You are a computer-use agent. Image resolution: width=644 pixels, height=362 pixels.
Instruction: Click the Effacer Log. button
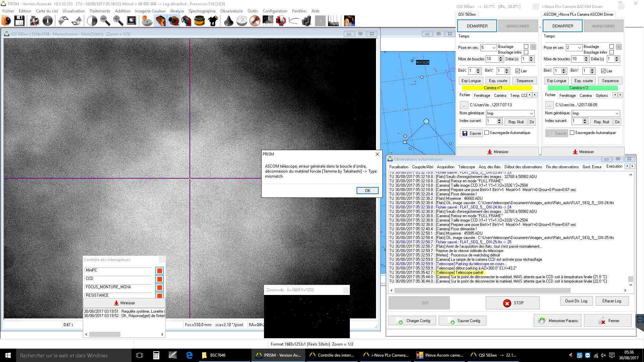coord(612,301)
